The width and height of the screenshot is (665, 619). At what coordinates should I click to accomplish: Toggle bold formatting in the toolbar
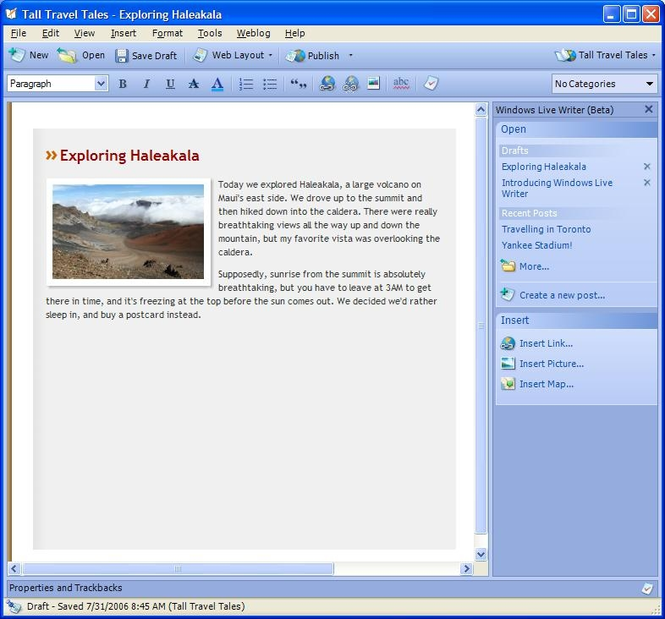[123, 84]
